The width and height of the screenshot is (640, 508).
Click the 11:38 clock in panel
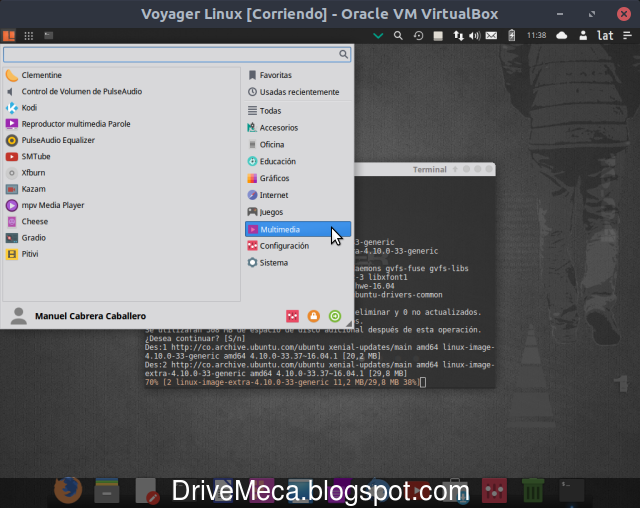pyautogui.click(x=536, y=35)
